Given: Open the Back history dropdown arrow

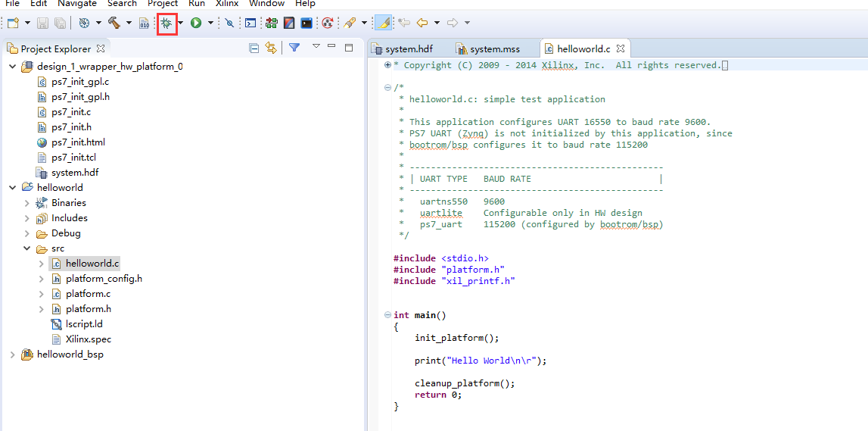Looking at the screenshot, I should click(437, 23).
